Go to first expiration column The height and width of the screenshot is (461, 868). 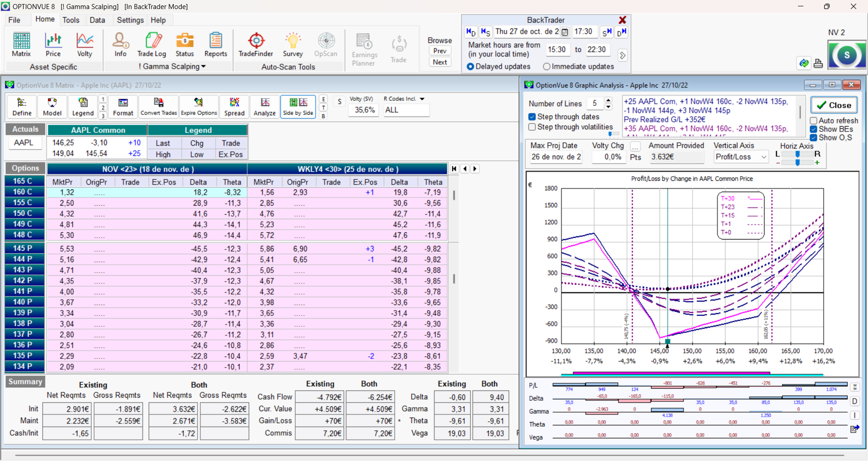click(x=454, y=169)
